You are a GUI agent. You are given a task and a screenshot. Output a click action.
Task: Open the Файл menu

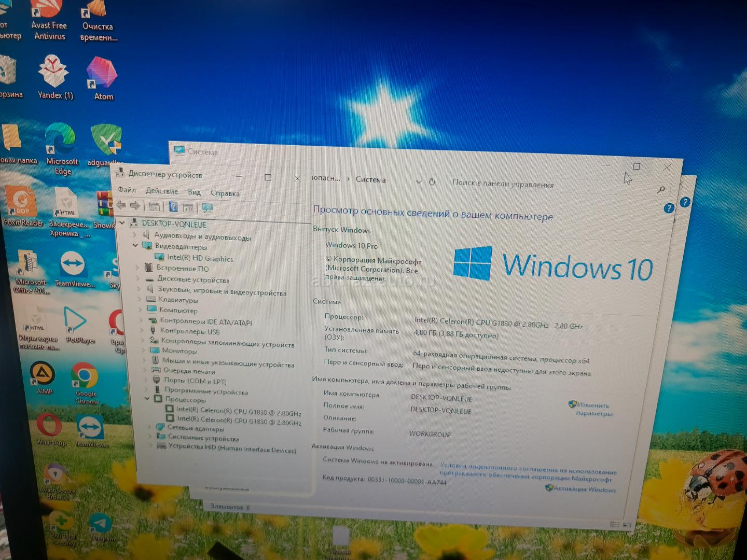click(x=127, y=190)
